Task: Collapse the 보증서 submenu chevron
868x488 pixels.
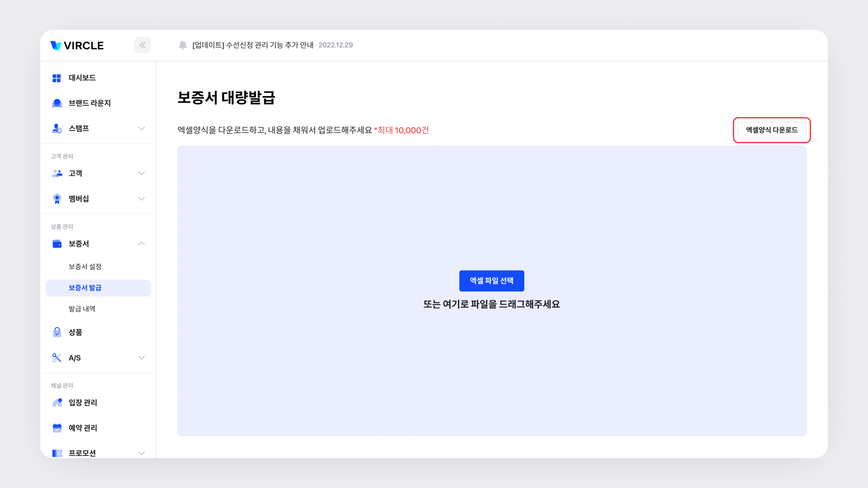Action: tap(142, 244)
